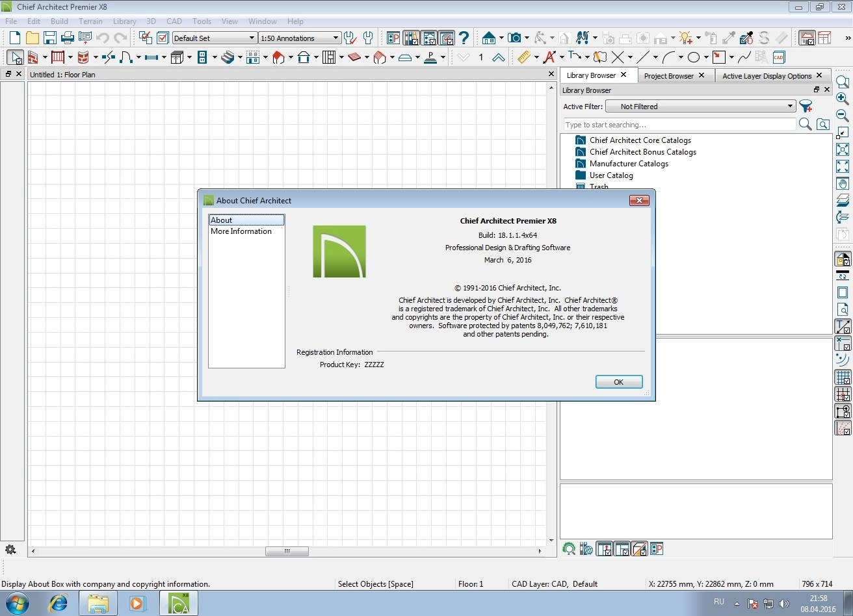Image resolution: width=853 pixels, height=616 pixels.
Task: Create a new plan with the blank page icon
Action: [14, 38]
